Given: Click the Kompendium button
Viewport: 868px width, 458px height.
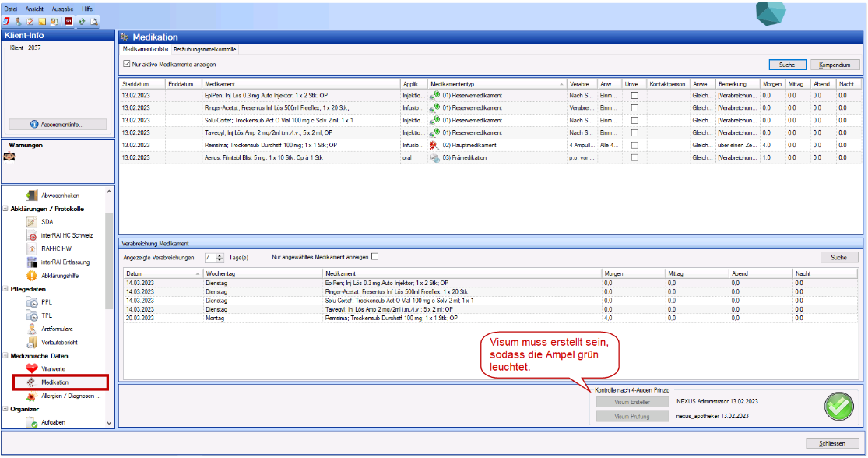Looking at the screenshot, I should (x=835, y=65).
